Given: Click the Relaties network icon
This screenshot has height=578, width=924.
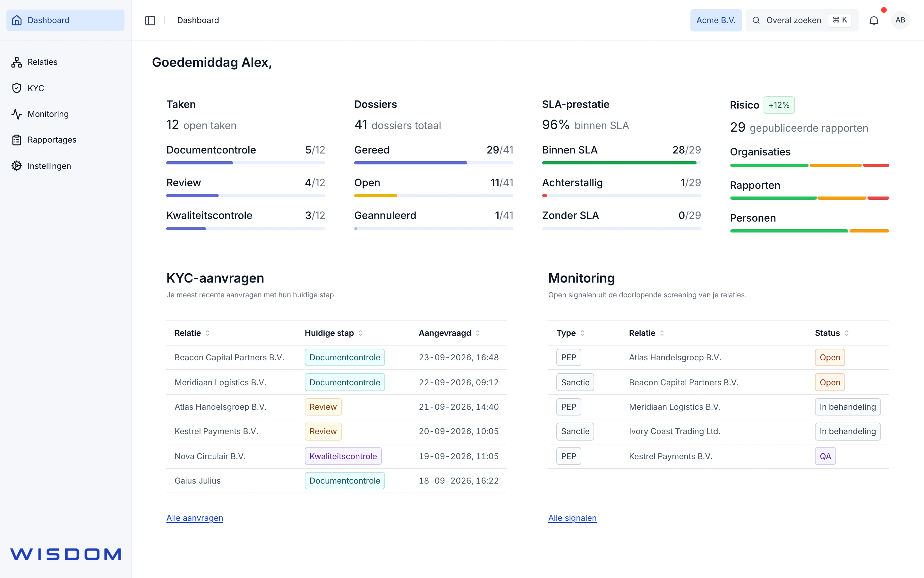Looking at the screenshot, I should [x=16, y=62].
